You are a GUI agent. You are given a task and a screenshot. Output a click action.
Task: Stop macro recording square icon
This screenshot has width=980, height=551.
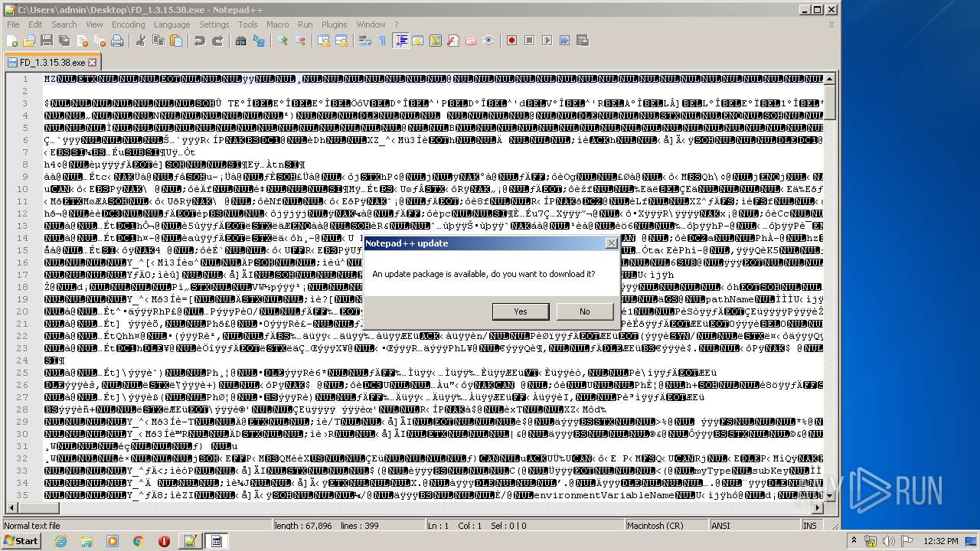(x=529, y=41)
